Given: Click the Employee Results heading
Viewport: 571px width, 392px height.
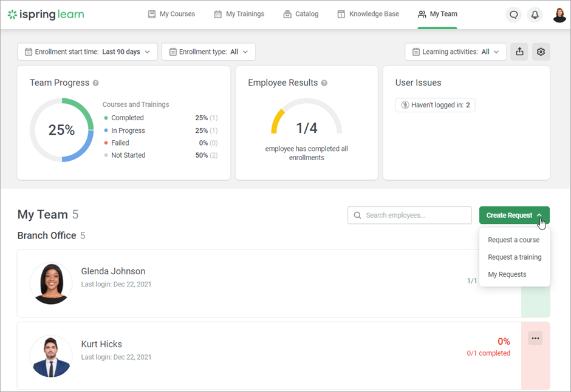Looking at the screenshot, I should click(x=283, y=83).
